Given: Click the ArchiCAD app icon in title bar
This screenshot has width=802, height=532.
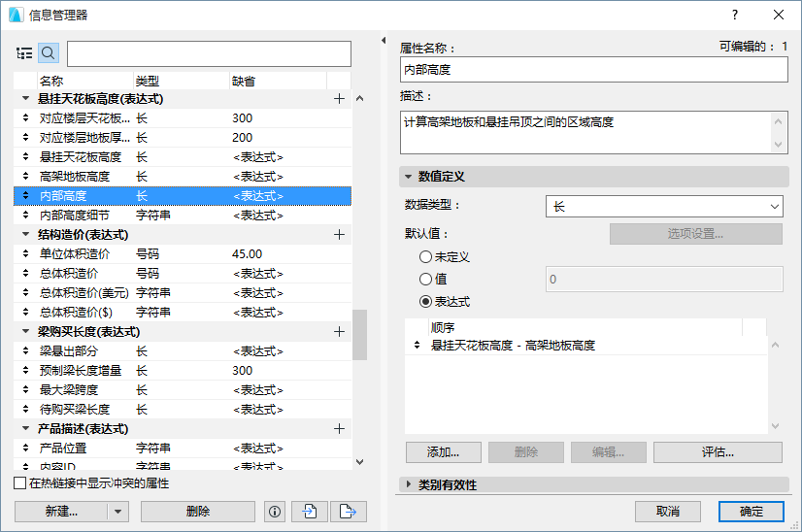Looking at the screenshot, I should (x=16, y=15).
